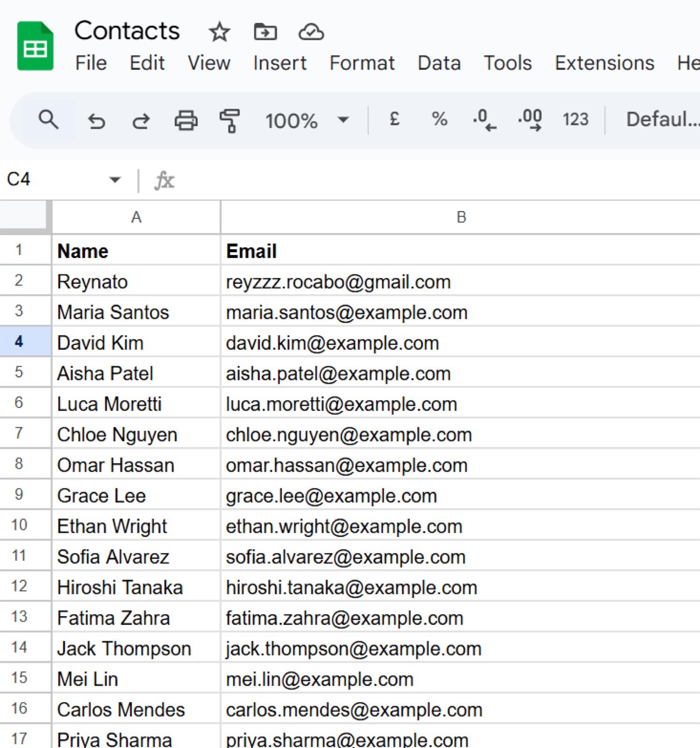Select column A header
The width and height of the screenshot is (700, 748).
click(136, 217)
